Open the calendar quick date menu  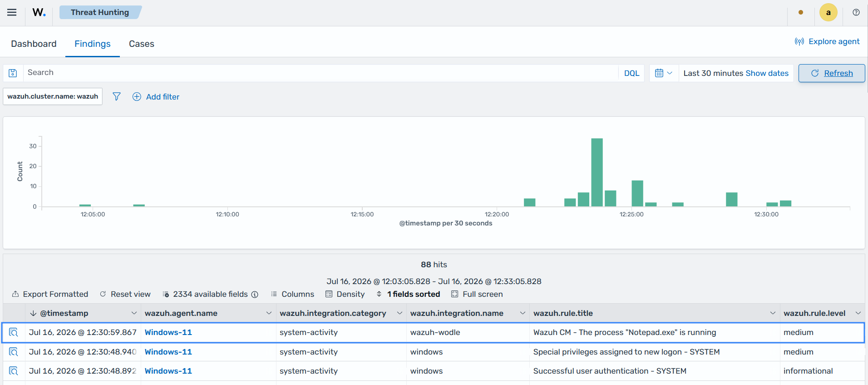(x=664, y=73)
